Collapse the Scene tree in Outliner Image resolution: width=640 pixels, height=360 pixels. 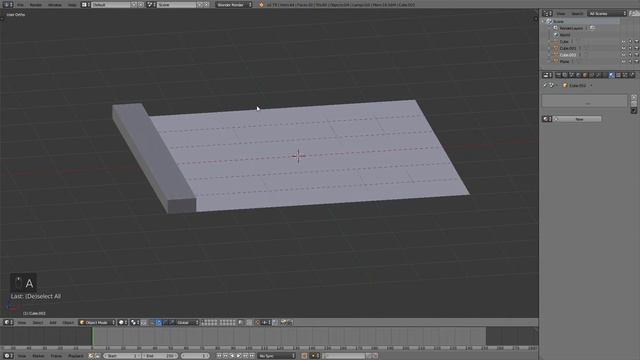coord(543,21)
